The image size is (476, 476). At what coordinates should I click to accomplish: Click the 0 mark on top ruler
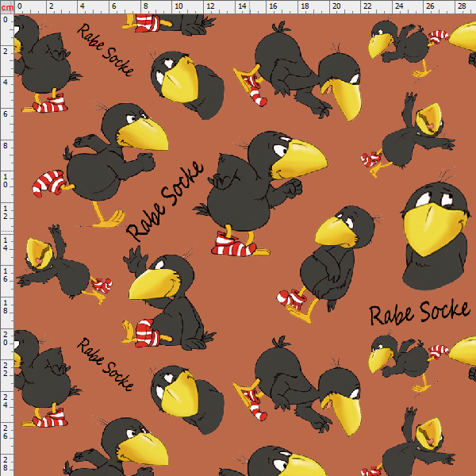pyautogui.click(x=19, y=6)
